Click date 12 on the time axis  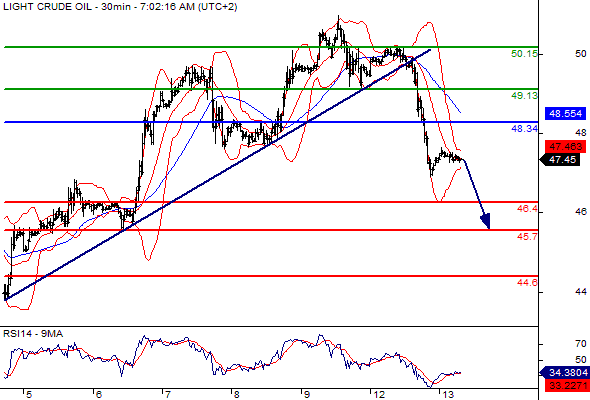[x=379, y=395]
